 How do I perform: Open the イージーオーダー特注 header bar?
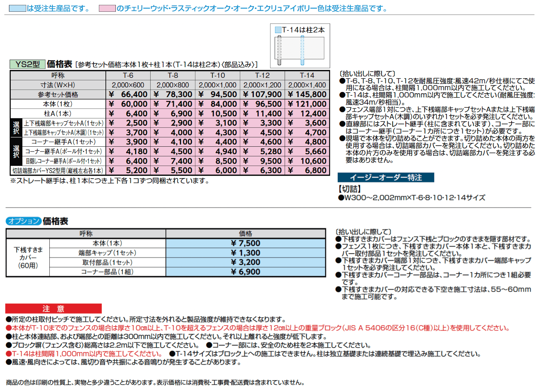(385, 177)
